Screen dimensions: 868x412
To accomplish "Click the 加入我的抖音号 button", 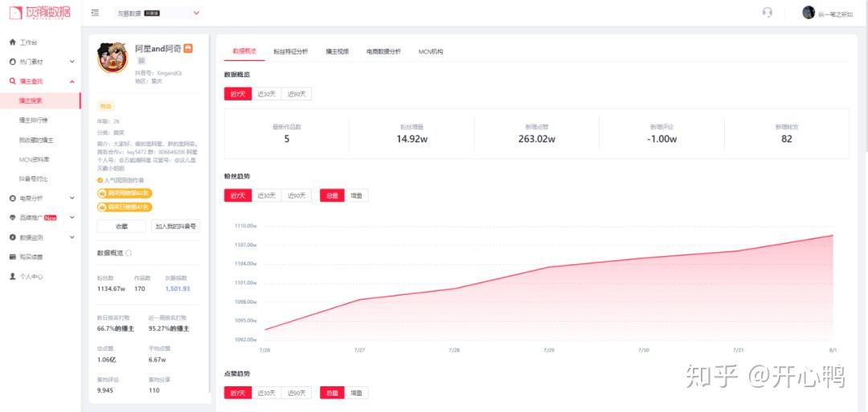I will click(175, 226).
